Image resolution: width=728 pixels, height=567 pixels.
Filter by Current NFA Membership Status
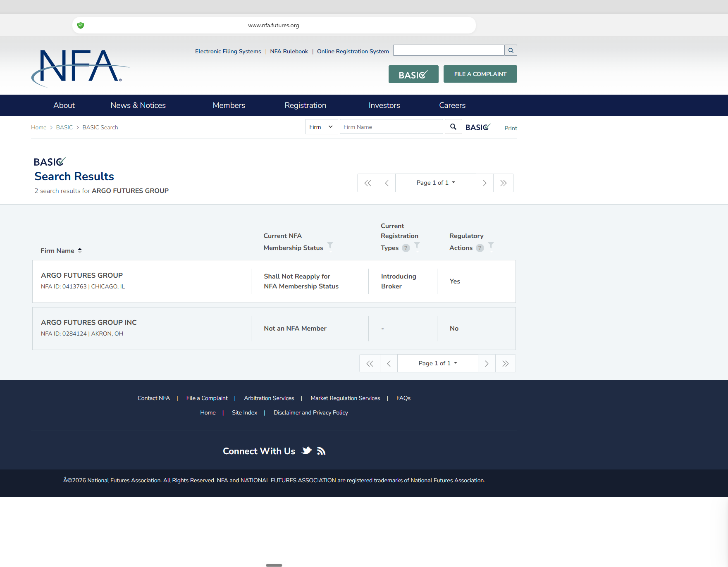click(x=330, y=245)
